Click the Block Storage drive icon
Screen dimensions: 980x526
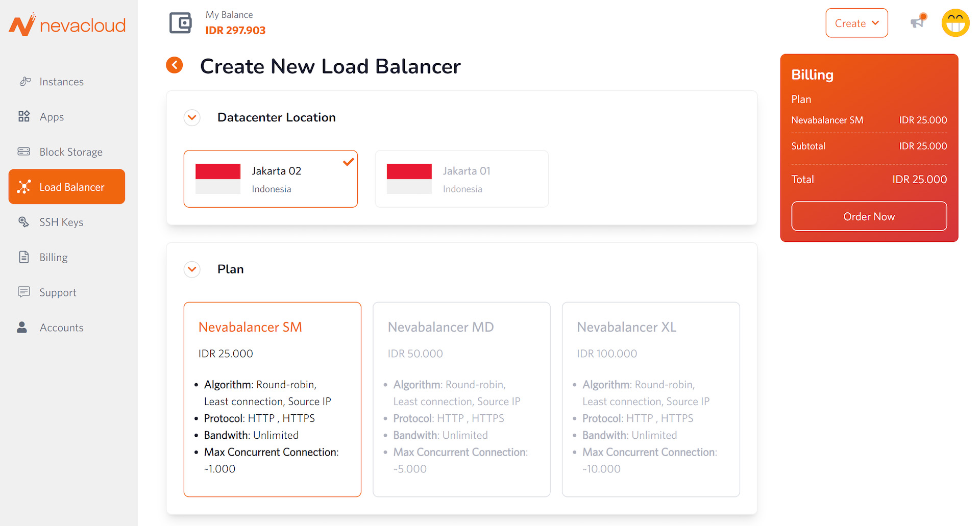tap(24, 152)
